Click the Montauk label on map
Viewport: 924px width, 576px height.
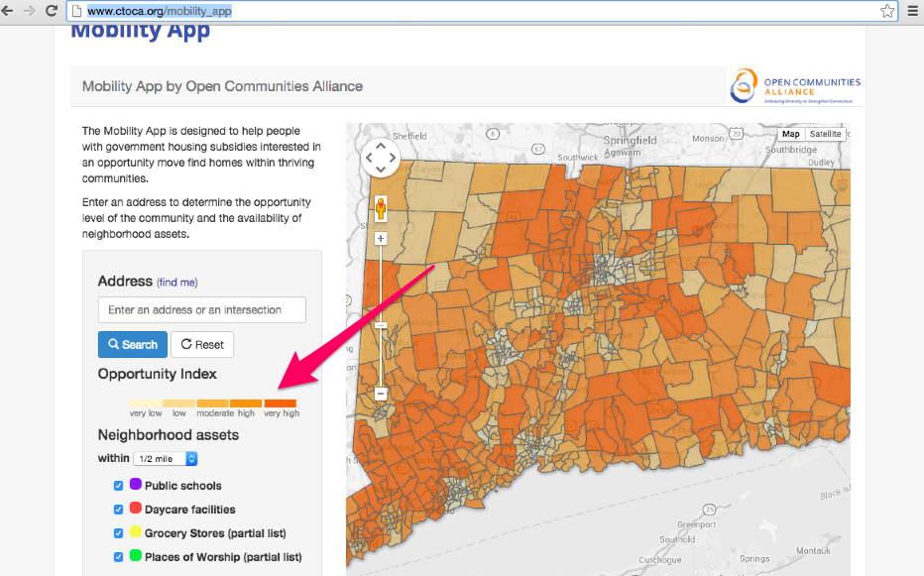click(813, 550)
